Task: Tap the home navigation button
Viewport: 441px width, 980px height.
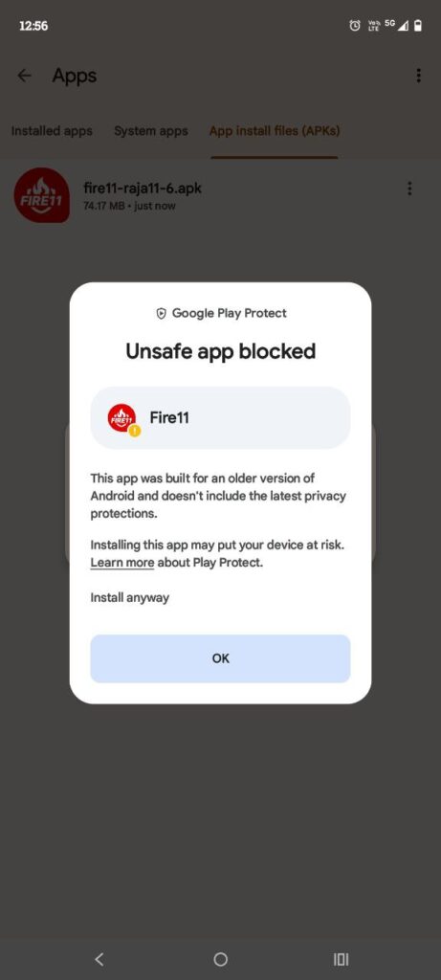Action: [x=220, y=959]
